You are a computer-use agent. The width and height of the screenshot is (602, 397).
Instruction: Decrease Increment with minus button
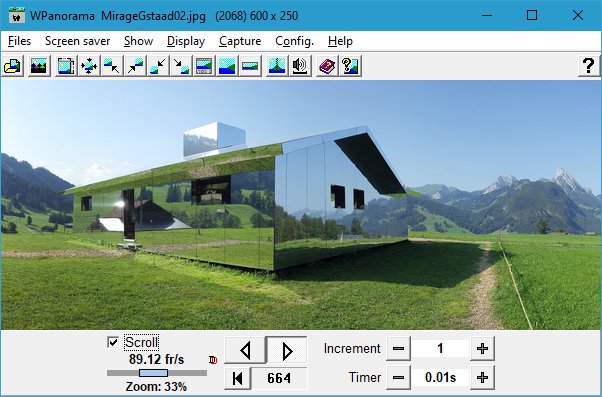[399, 349]
